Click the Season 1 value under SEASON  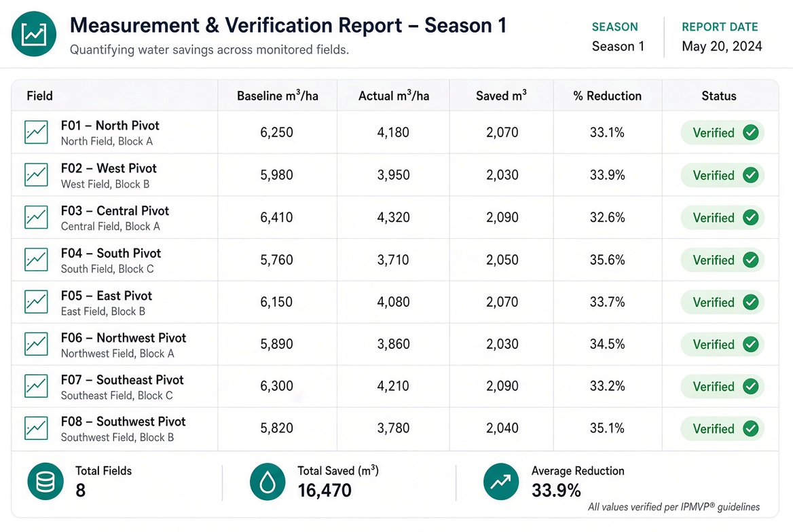(618, 47)
